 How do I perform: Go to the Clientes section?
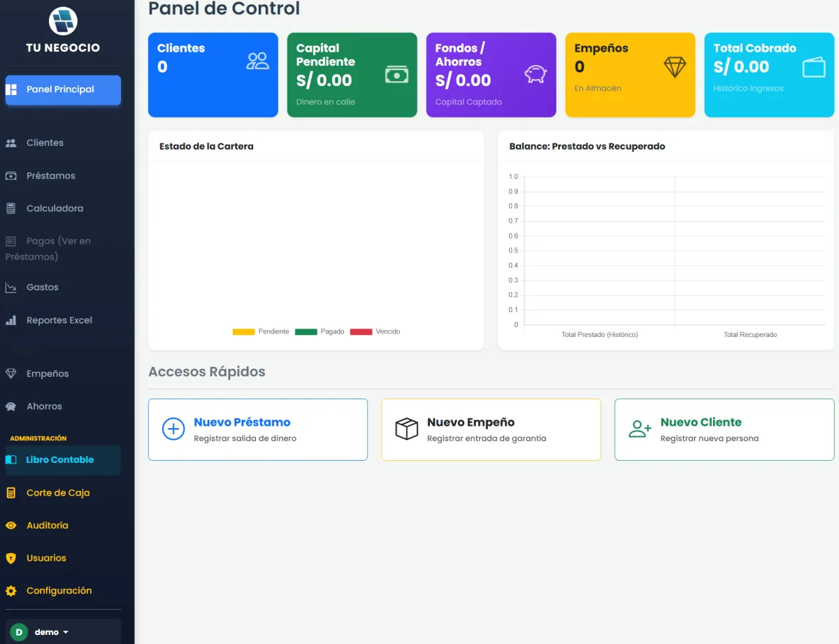pyautogui.click(x=63, y=143)
